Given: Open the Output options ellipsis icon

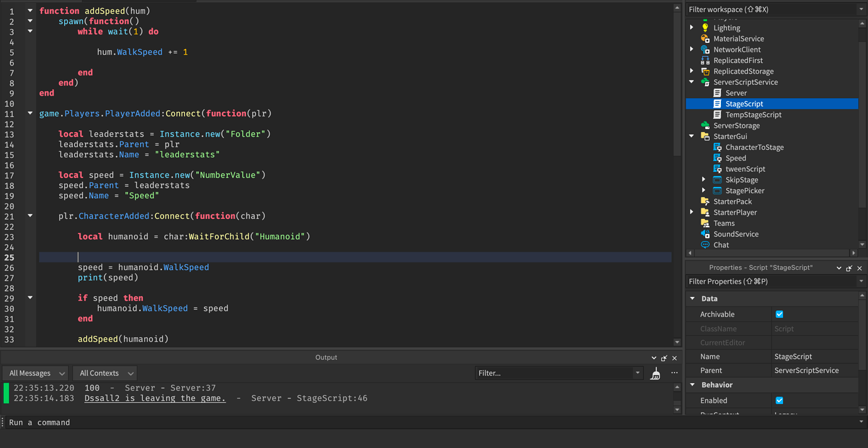Looking at the screenshot, I should [x=674, y=372].
